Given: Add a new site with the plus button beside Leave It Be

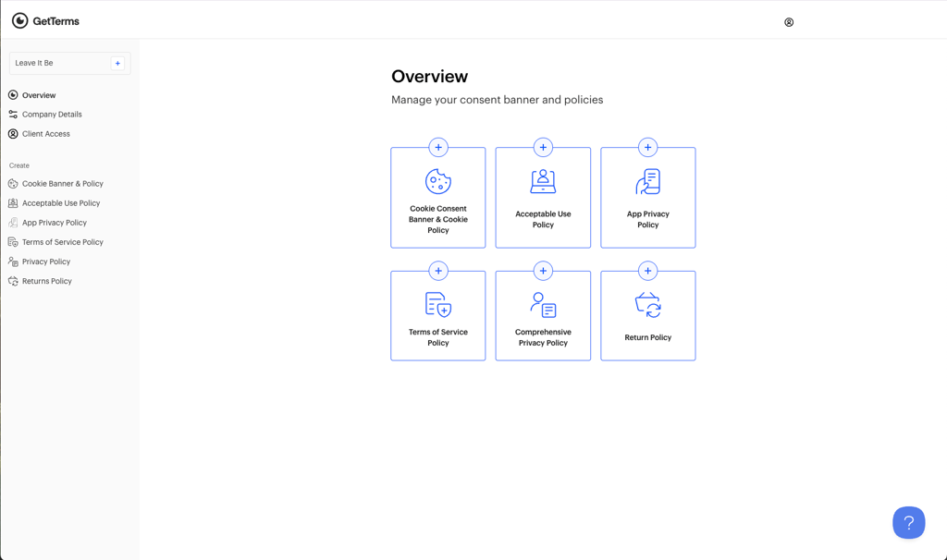Looking at the screenshot, I should point(117,64).
